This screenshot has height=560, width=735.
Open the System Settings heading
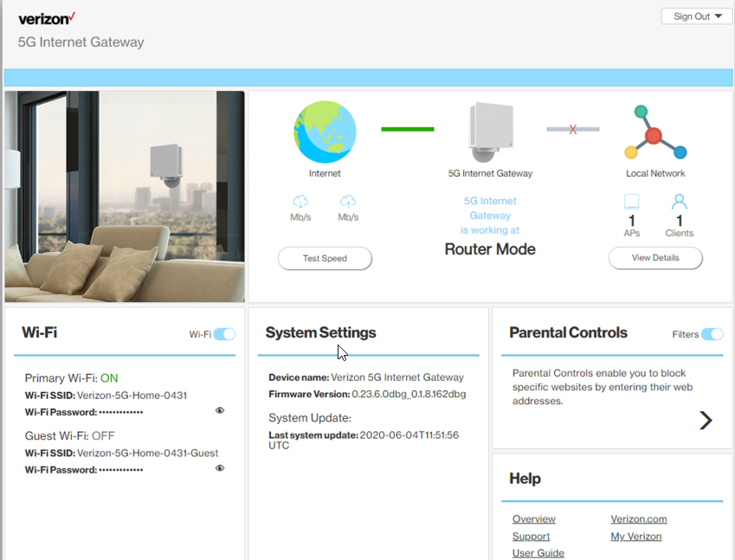coord(320,332)
